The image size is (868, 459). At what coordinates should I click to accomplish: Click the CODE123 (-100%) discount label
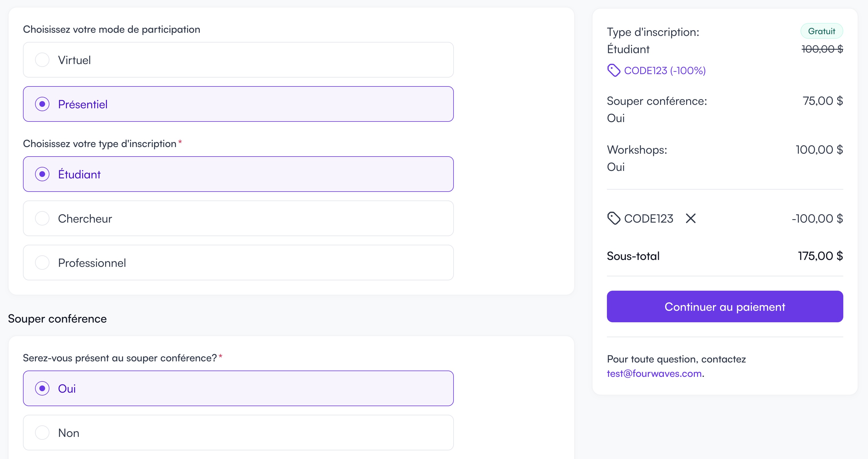point(664,70)
